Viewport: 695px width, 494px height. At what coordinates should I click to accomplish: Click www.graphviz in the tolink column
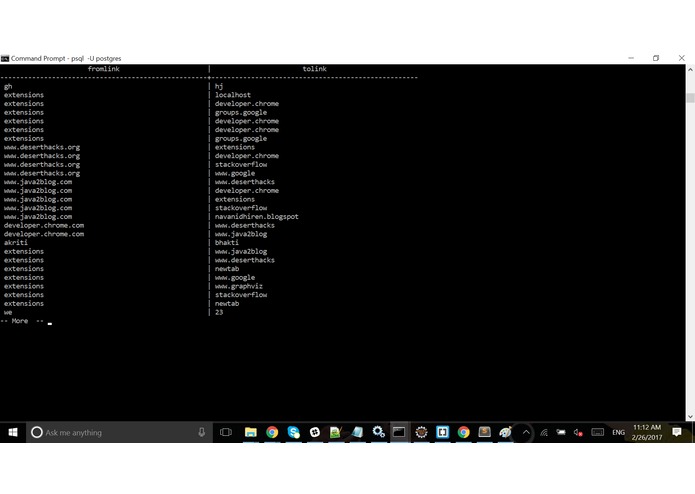pos(239,286)
